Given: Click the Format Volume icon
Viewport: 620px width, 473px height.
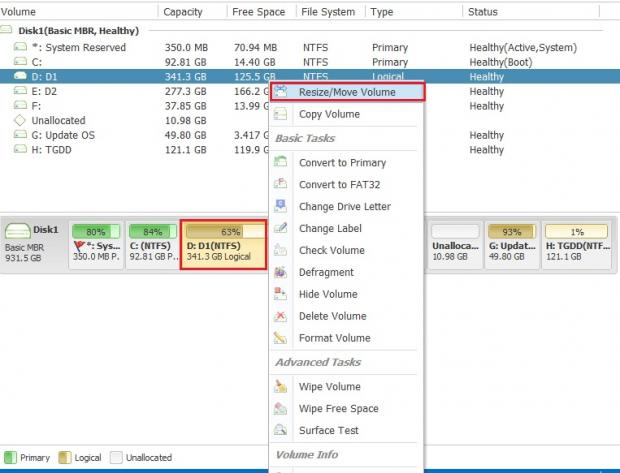Looking at the screenshot, I should (281, 338).
